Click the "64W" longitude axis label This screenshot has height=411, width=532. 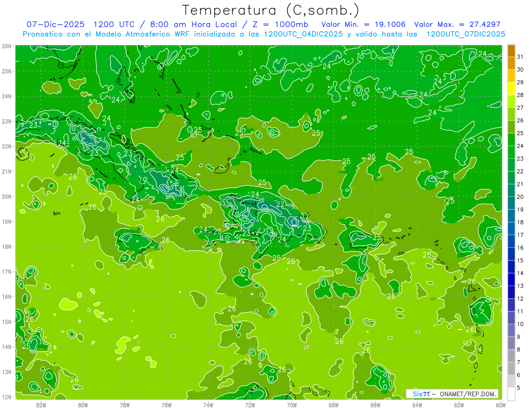(417, 405)
